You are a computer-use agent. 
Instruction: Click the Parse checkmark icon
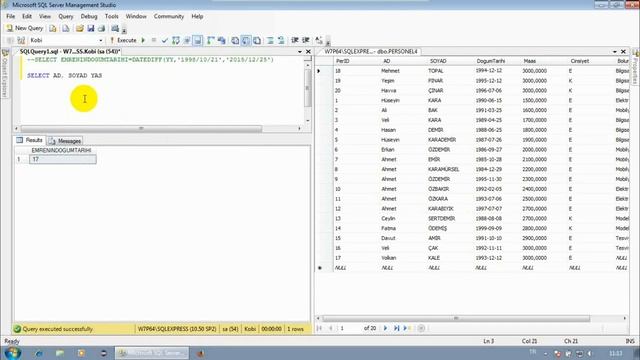coord(164,40)
